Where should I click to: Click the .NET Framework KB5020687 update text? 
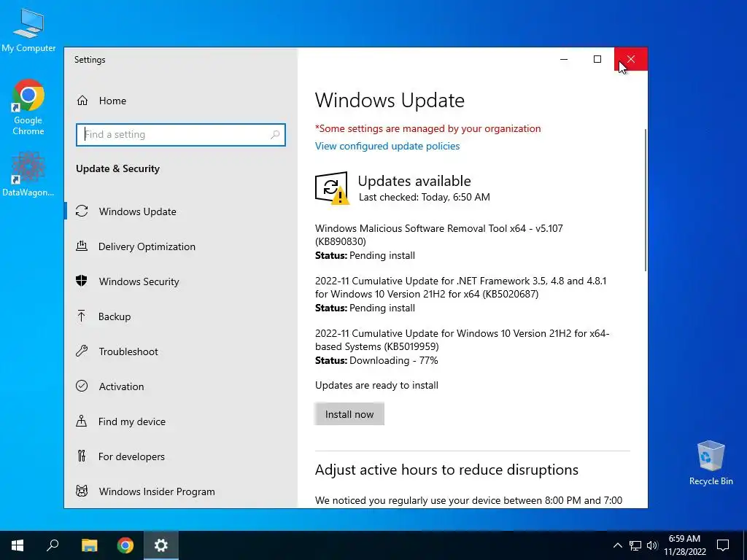(x=461, y=287)
